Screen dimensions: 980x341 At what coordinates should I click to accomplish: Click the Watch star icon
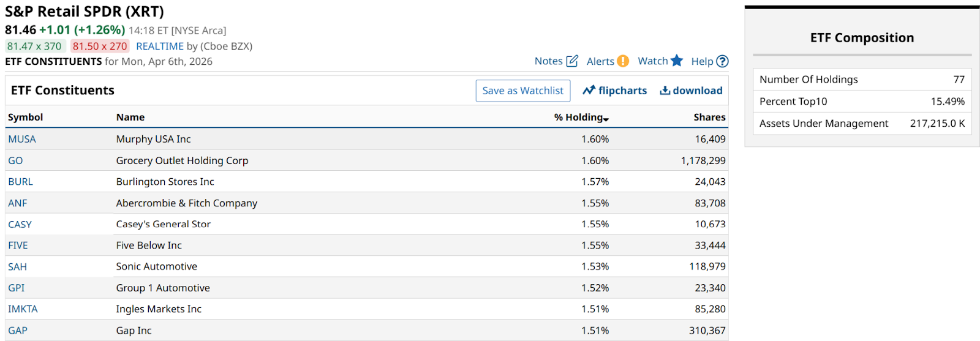[x=676, y=61]
